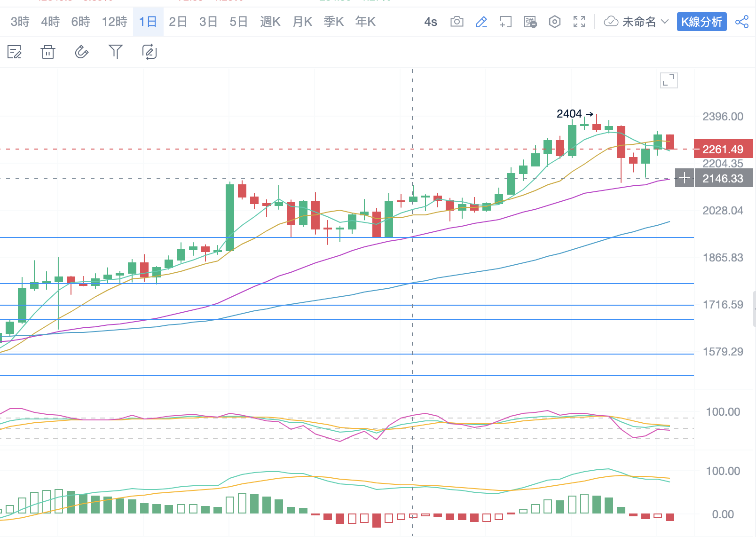The height and width of the screenshot is (537, 756).
Task: Switch to the 週K timeframe tab
Action: [x=270, y=22]
